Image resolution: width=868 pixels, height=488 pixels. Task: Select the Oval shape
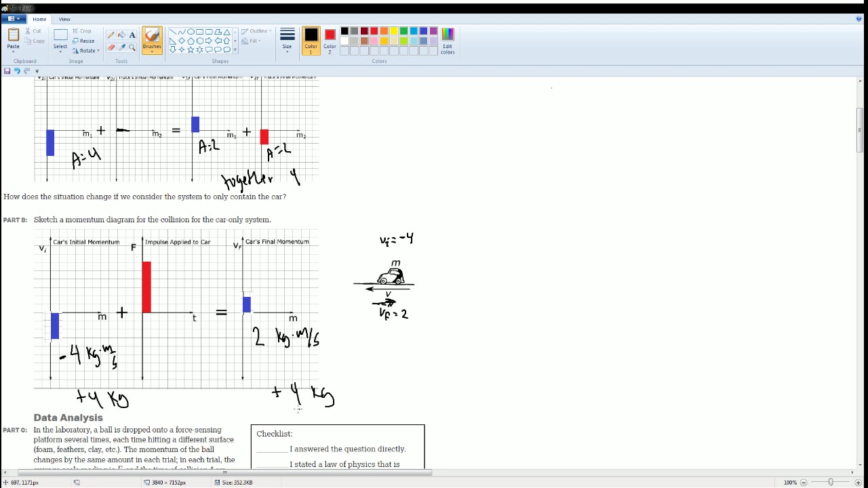click(191, 32)
